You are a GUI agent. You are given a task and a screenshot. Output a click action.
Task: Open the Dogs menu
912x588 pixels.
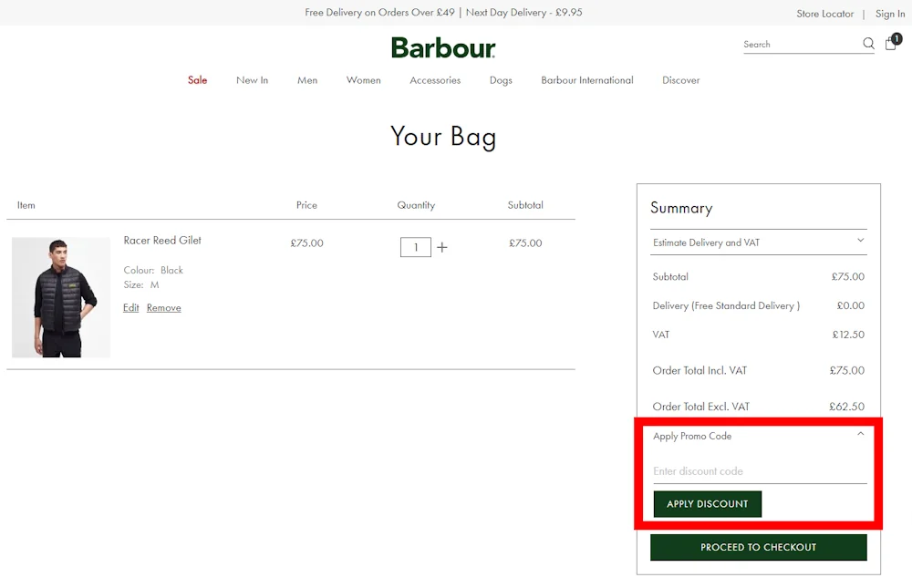point(501,80)
